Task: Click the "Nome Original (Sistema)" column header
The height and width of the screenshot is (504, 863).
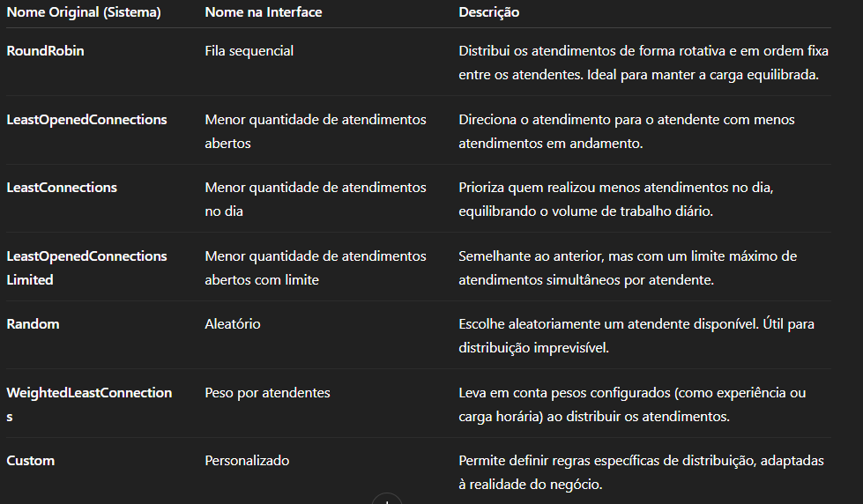Action: (x=84, y=12)
